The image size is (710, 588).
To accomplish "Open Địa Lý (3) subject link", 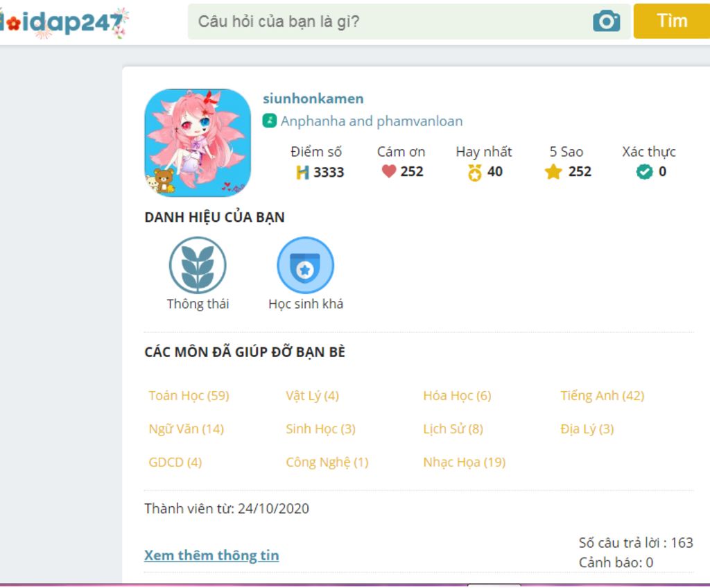I will point(587,429).
